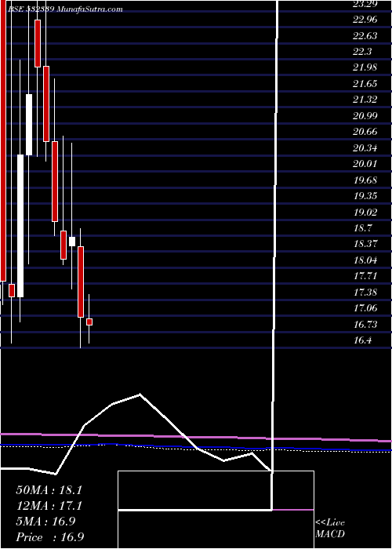Select the 20.99 axis value

[365, 116]
